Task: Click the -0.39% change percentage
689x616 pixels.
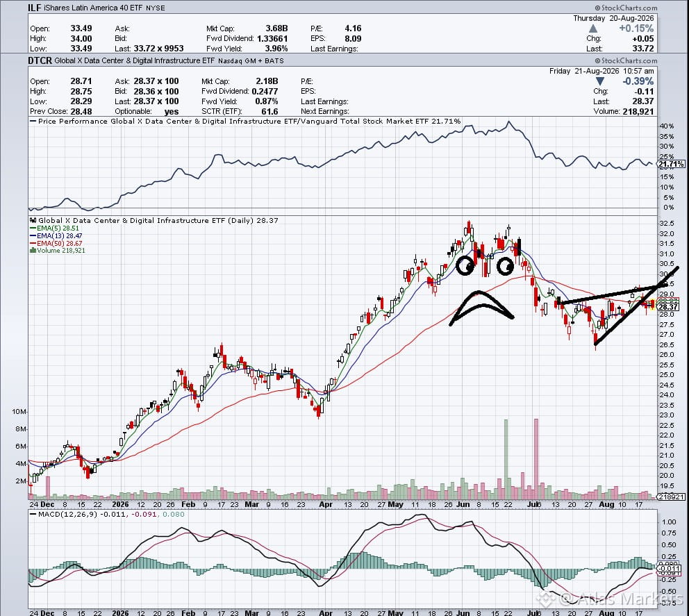Action: tap(638, 81)
